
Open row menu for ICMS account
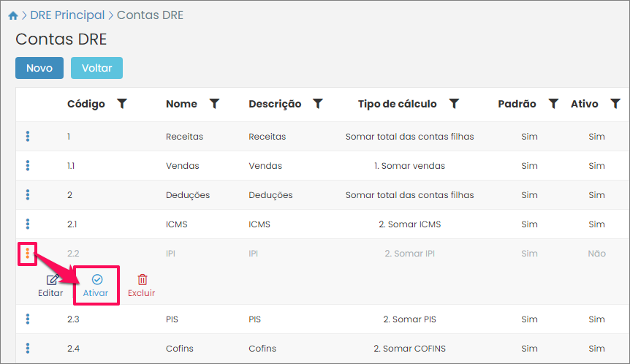pyautogui.click(x=28, y=224)
